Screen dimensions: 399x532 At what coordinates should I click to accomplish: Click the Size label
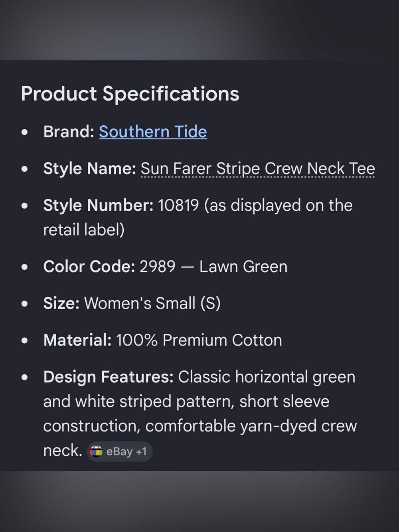pyautogui.click(x=61, y=303)
